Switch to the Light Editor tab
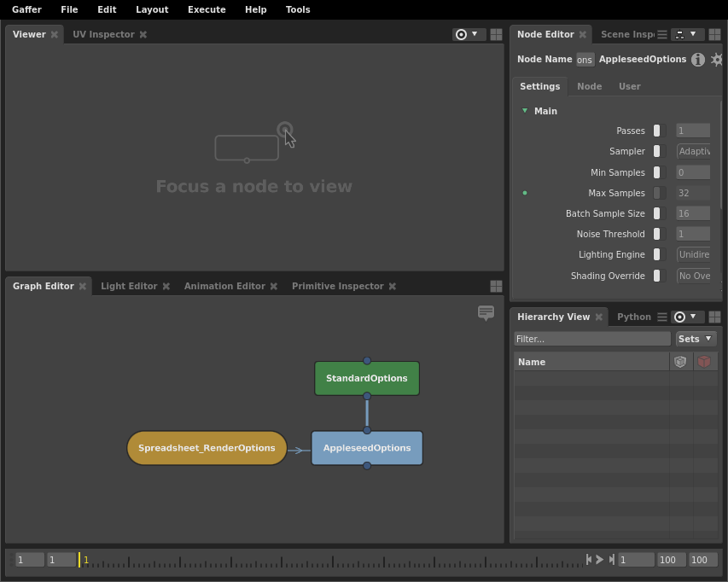728x582 pixels. (129, 287)
